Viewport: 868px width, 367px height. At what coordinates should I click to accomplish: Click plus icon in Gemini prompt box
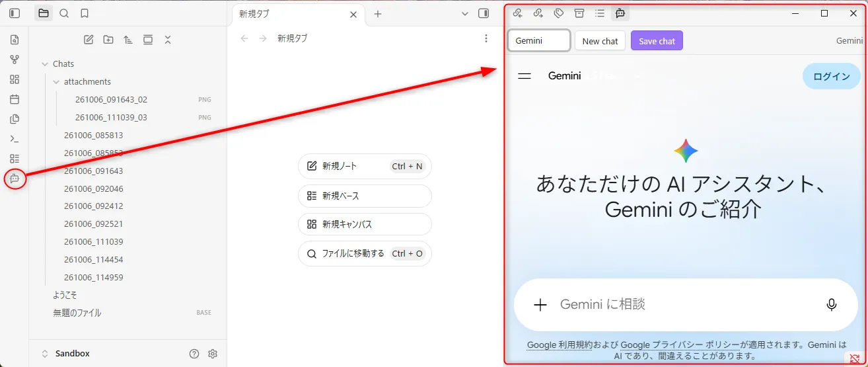pos(540,304)
